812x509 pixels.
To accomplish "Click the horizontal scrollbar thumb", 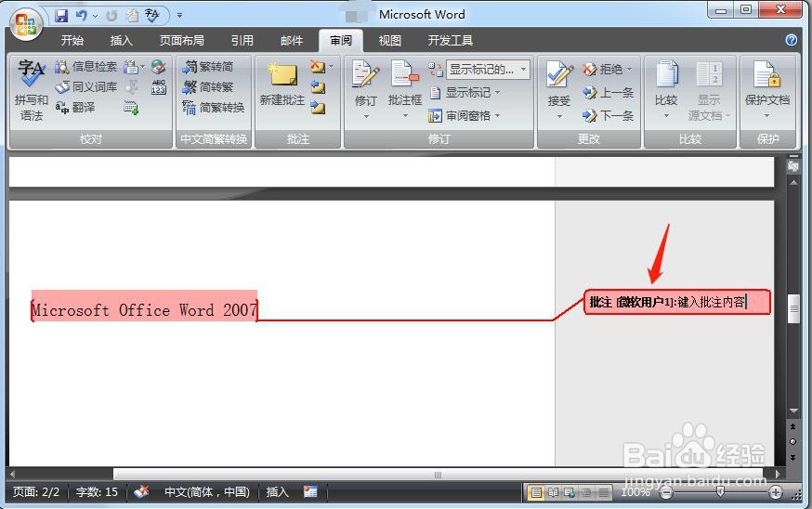I will (438, 475).
